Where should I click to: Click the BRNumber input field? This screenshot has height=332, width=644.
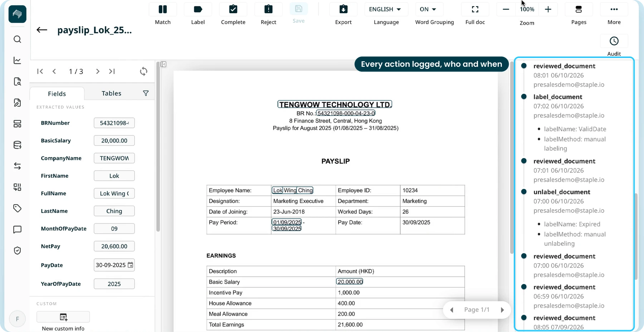point(114,123)
